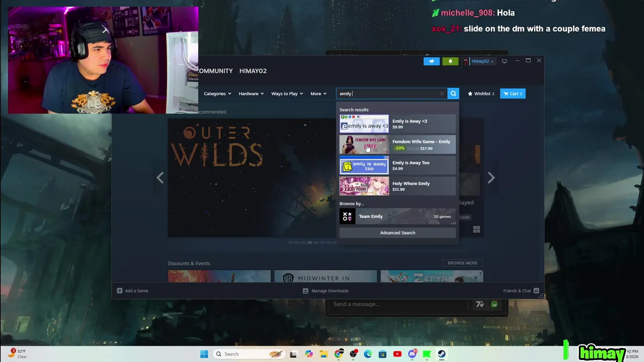Image resolution: width=644 pixels, height=362 pixels.
Task: Open the COMMUNITY tab
Action: click(x=215, y=71)
